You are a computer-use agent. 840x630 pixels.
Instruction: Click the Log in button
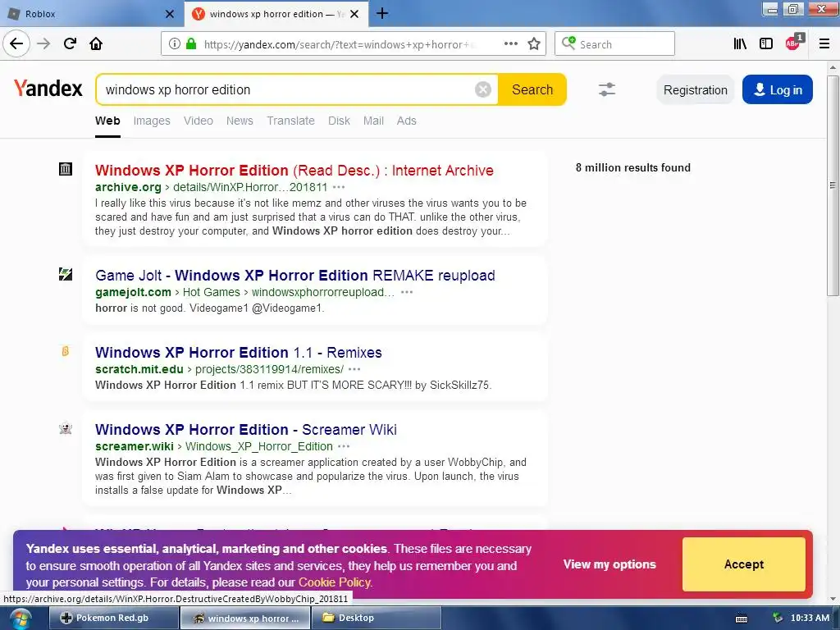[778, 89]
